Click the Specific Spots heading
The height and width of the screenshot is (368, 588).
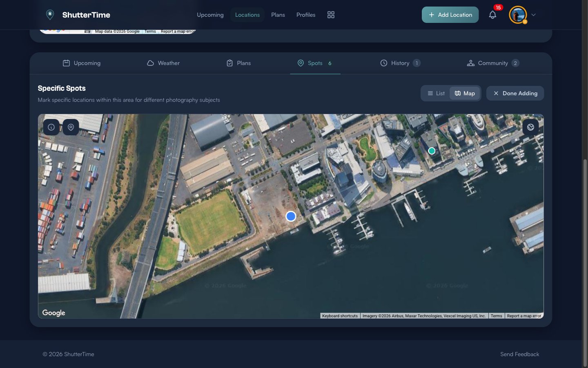[x=62, y=88]
